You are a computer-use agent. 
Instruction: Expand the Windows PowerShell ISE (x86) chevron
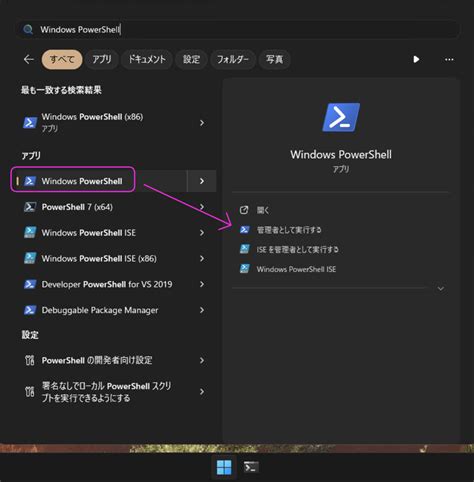(x=202, y=258)
